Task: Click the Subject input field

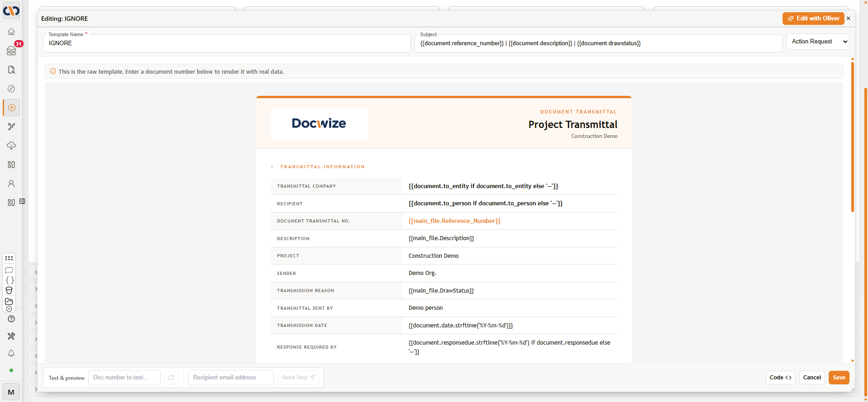Action: [x=599, y=43]
